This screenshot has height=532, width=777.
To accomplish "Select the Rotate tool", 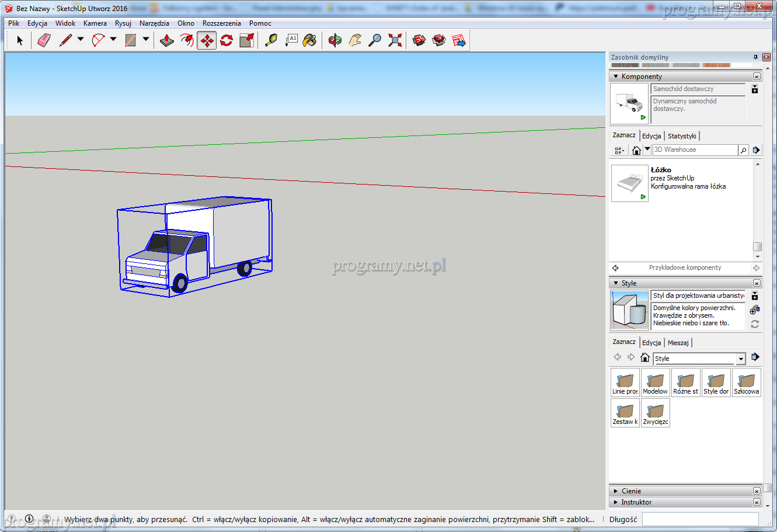I will point(227,40).
